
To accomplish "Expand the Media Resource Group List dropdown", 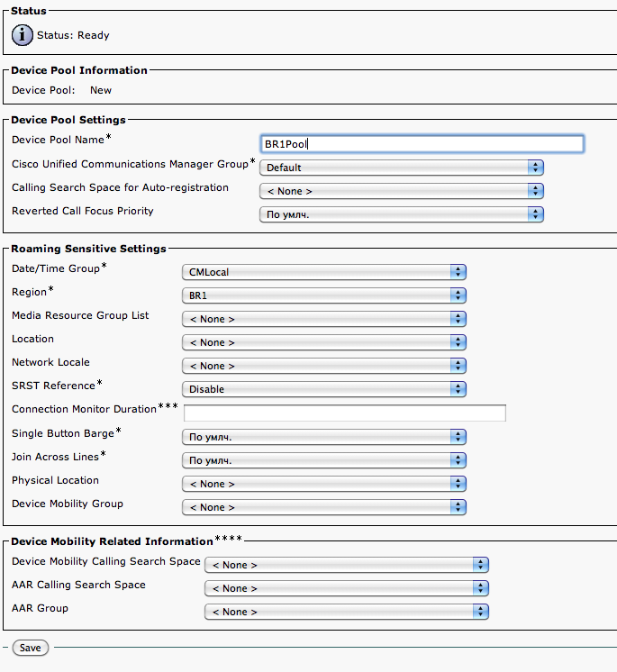I will tap(324, 319).
